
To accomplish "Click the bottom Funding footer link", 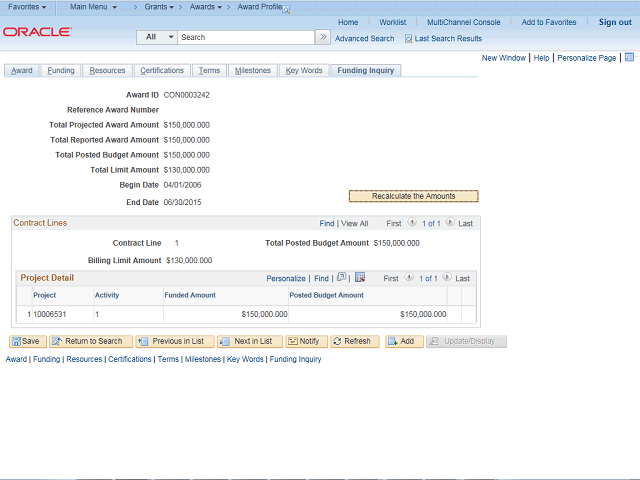I will coord(47,359).
